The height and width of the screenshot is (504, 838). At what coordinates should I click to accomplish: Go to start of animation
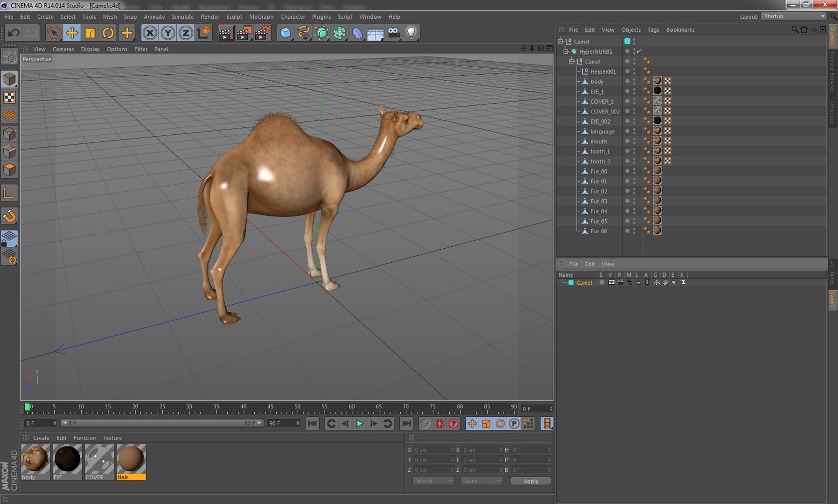[312, 423]
